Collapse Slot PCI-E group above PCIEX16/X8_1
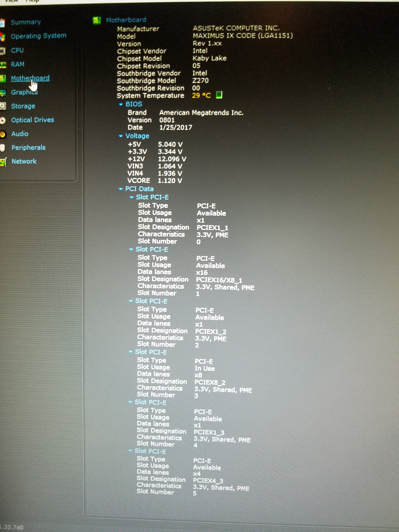 [131, 249]
